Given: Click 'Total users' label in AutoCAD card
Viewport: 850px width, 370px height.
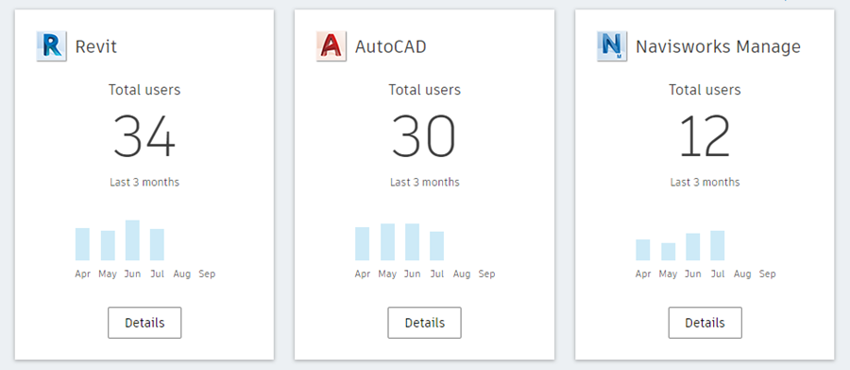Looking at the screenshot, I should pos(424,89).
